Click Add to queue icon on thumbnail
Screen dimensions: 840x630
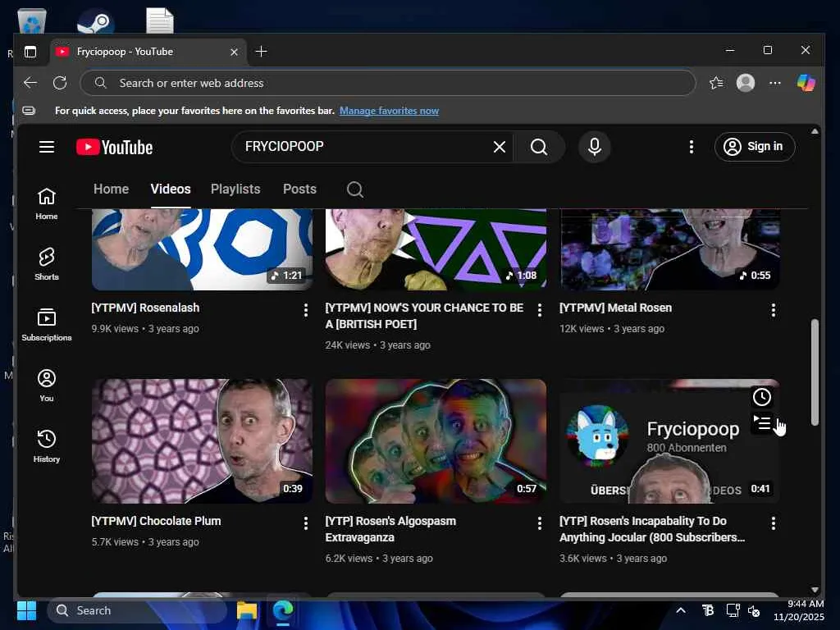(762, 422)
